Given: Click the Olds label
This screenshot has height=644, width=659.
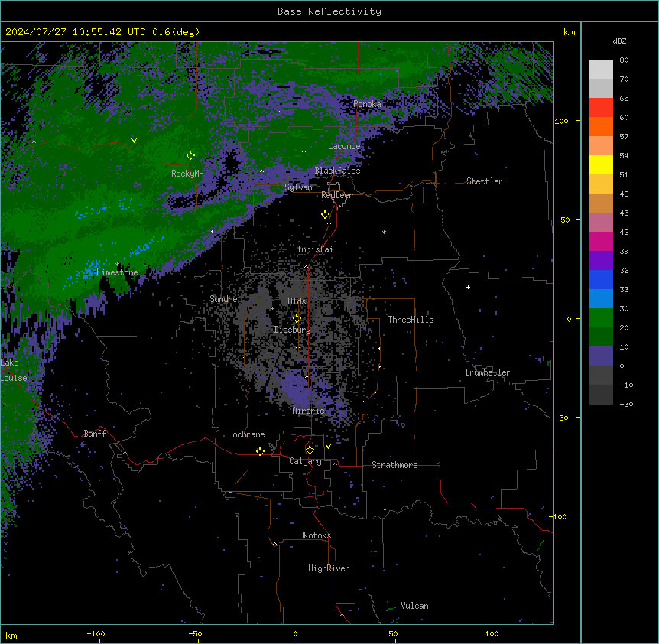Looking at the screenshot, I should tap(297, 301).
